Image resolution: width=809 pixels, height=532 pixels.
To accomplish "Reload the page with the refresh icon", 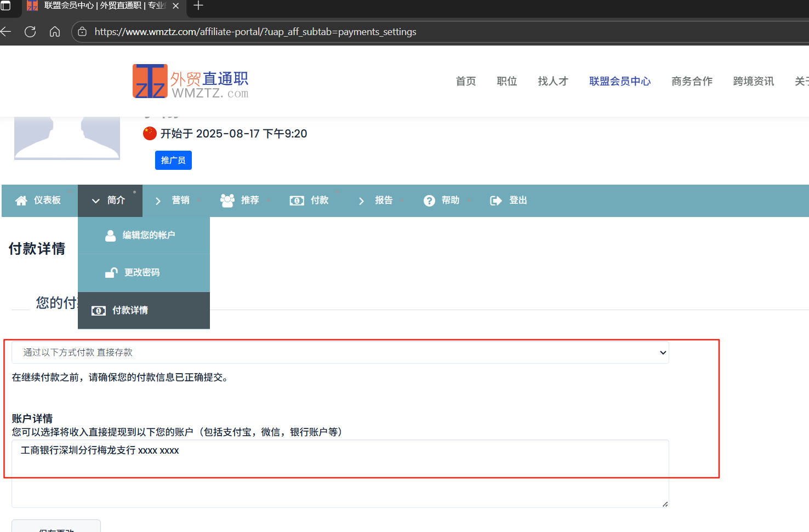I will pyautogui.click(x=30, y=31).
